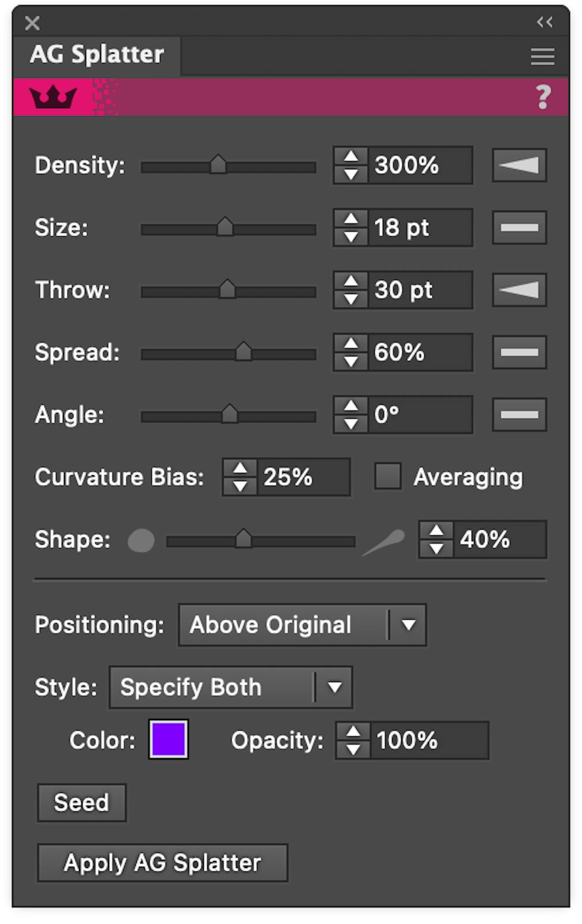This screenshot has width=582, height=924.
Task: Select the tadpole icon right of Shape slider
Action: coord(383,541)
